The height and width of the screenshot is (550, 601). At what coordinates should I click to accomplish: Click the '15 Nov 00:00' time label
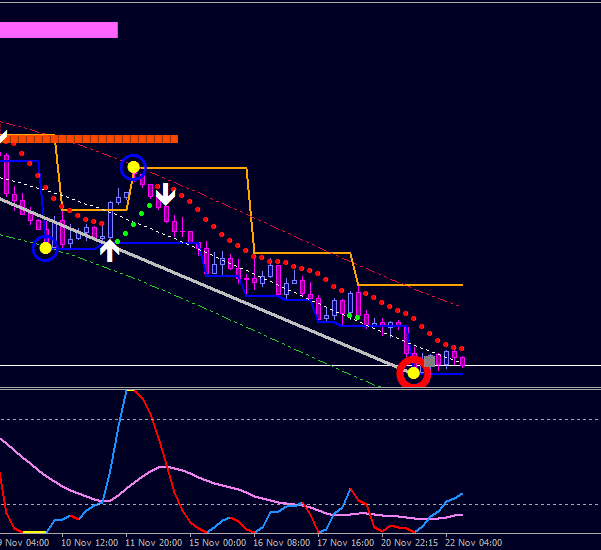[x=218, y=543]
